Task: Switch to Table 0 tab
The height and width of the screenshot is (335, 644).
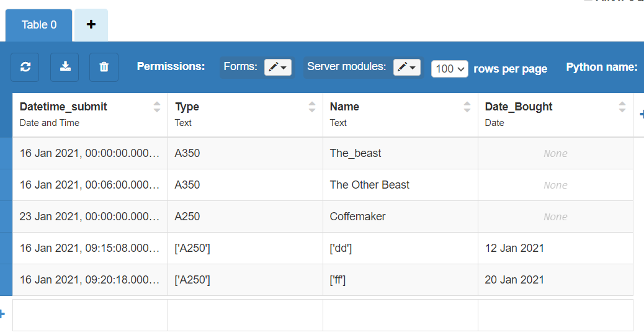Action: [39, 25]
